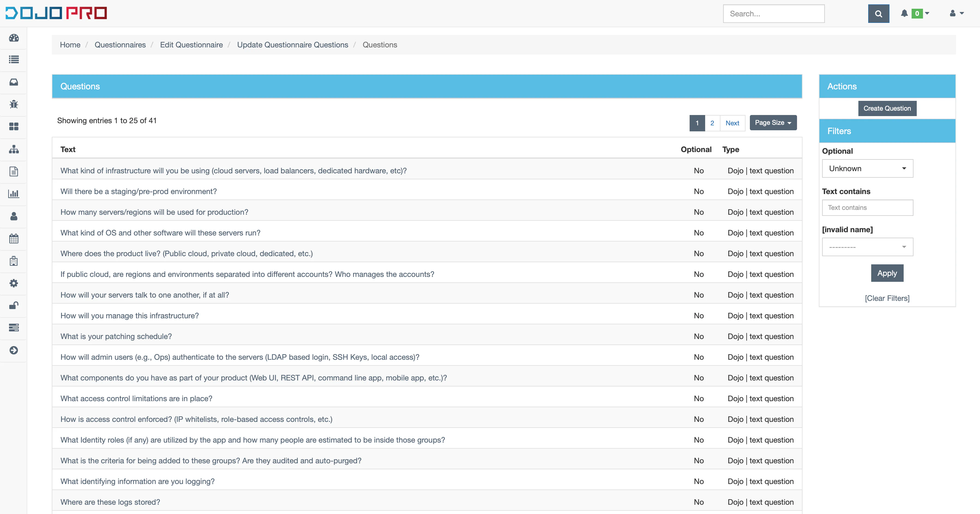Screen dimensions: 980x514
Task: Click inside the Text contains input field
Action: [867, 208]
